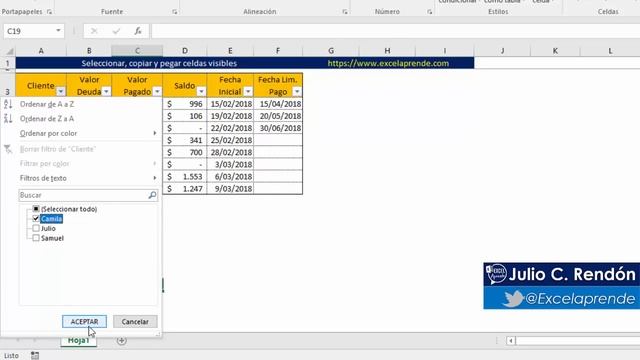The image size is (640, 360).
Task: Click the Saldo cell showing 996
Action: pyautogui.click(x=185, y=104)
